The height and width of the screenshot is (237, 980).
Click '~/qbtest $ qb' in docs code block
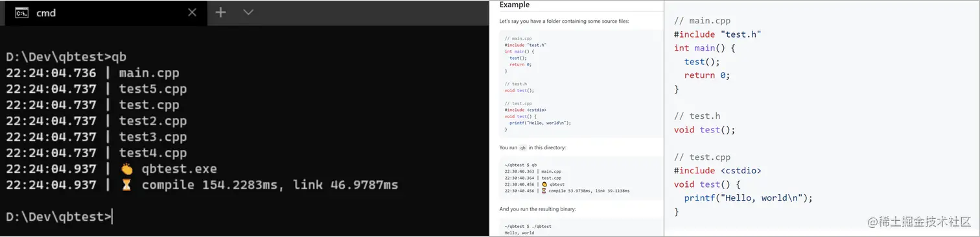click(x=520, y=165)
